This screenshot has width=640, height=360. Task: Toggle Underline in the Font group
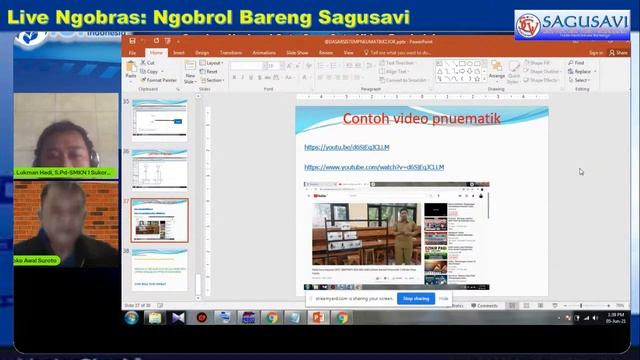(251, 77)
